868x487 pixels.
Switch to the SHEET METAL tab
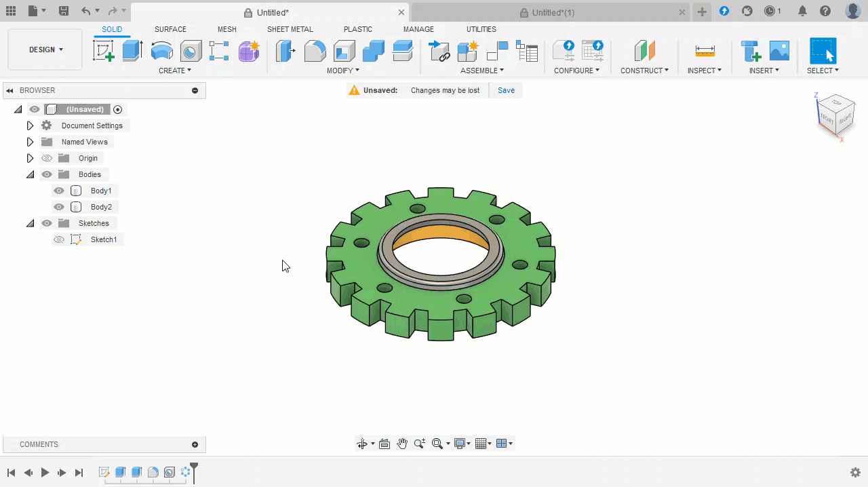pos(290,29)
